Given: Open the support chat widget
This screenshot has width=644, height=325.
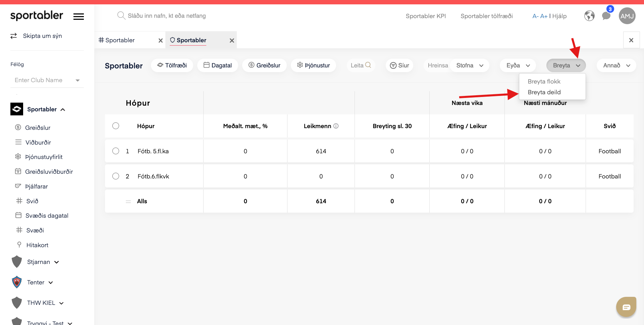Looking at the screenshot, I should tap(626, 307).
